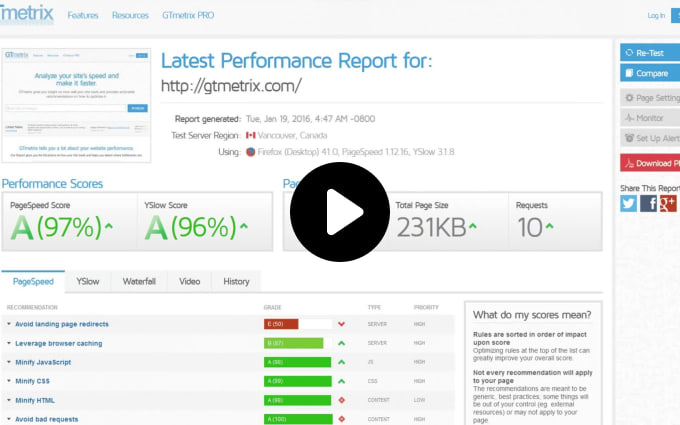Click green up arrow for browser caching
Viewport: 680px width, 425px height.
(x=342, y=343)
